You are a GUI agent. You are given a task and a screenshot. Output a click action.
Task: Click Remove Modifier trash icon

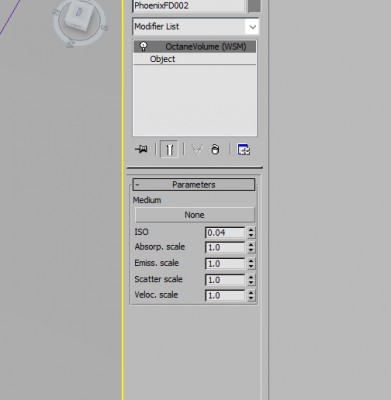[215, 149]
